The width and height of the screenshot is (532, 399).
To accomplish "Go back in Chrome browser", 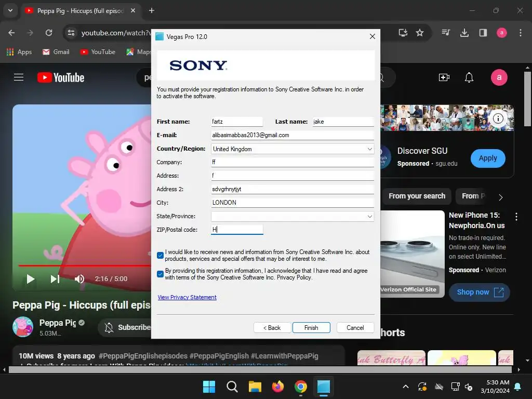I will click(11, 33).
